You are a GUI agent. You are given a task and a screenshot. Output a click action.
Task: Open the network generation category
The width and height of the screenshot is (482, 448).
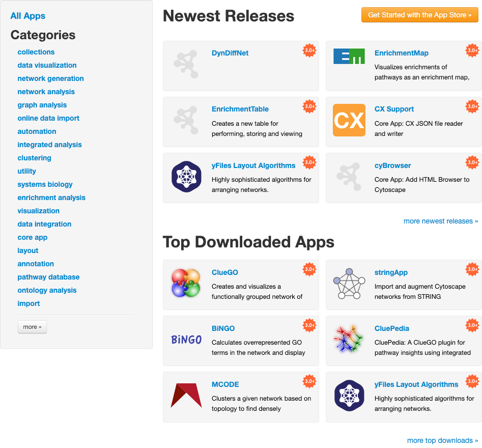(x=51, y=78)
